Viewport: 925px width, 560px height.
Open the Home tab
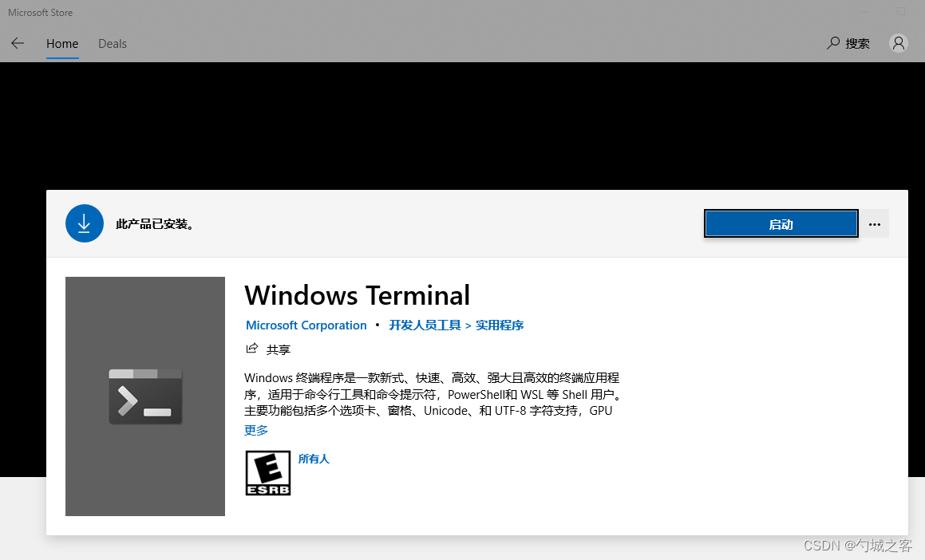tap(62, 44)
